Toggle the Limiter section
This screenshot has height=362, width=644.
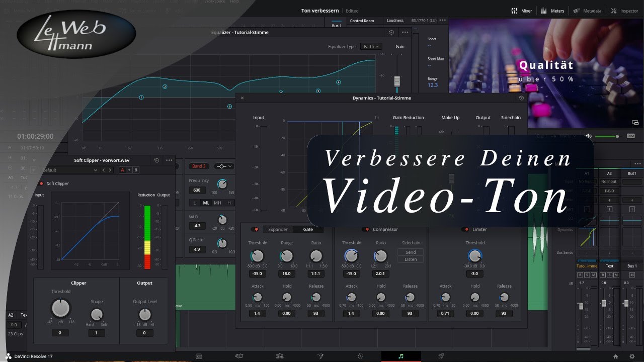point(466,229)
